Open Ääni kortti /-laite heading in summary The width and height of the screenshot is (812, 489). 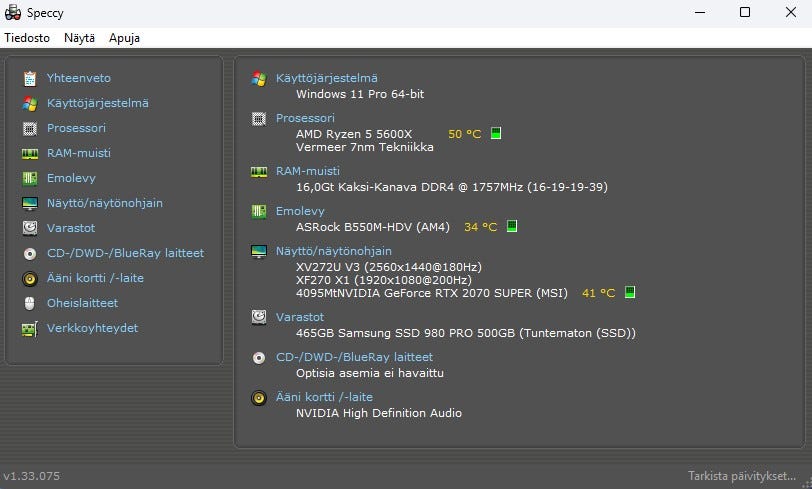click(324, 397)
